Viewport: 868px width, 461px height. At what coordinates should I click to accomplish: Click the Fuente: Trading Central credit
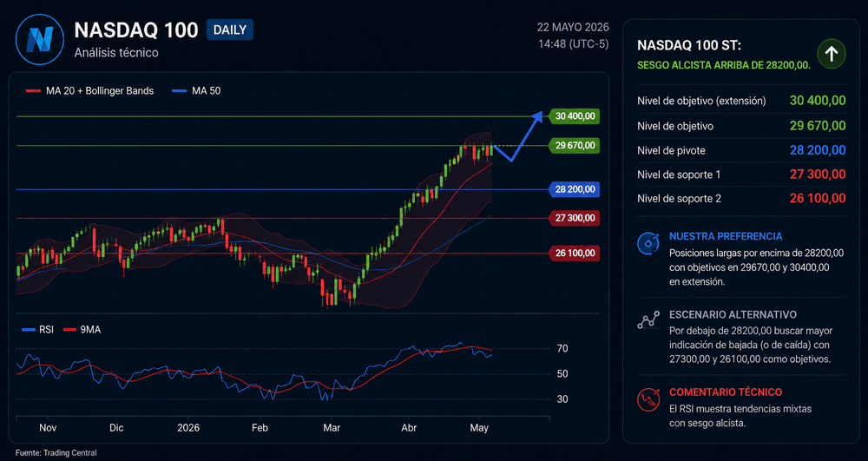point(56,452)
